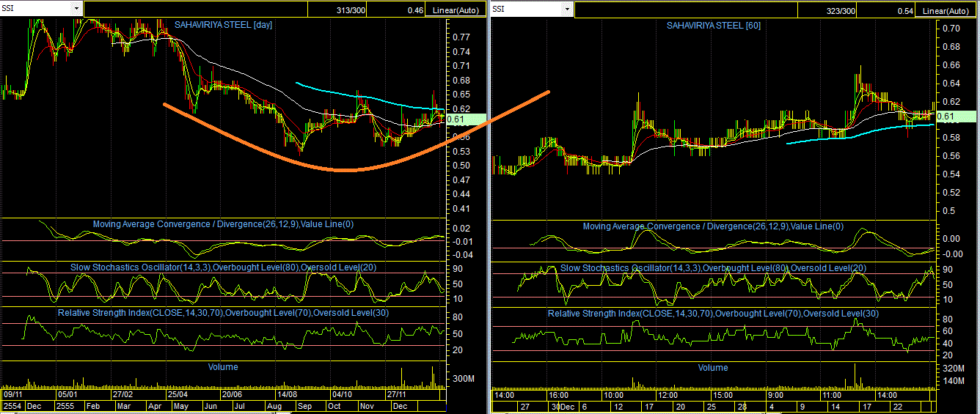Screen dimensions: 980x414
Task: Click the Linear(Auto) scale button on the 60-minute chart
Action: (947, 11)
